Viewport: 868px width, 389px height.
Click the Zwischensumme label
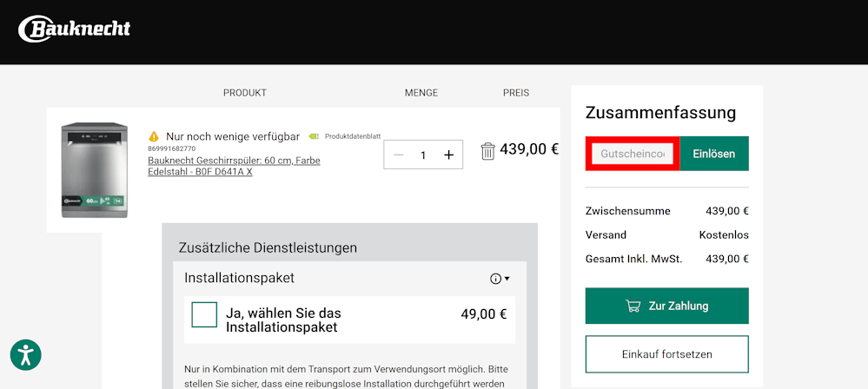(627, 211)
